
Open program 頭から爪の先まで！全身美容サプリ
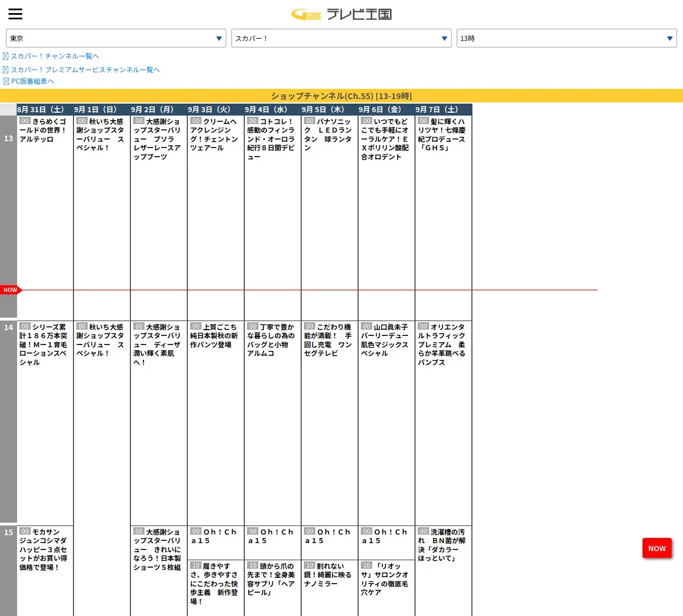click(x=273, y=588)
